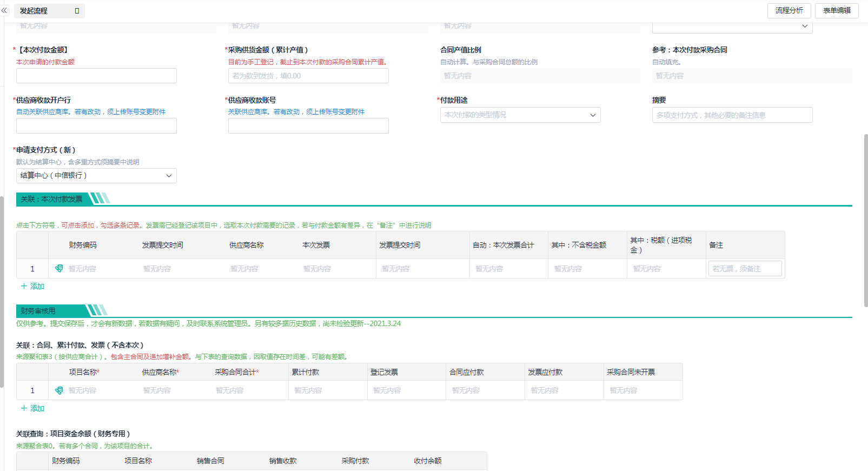Viewport: 868px width, 471px height.
Task: Click the 摘要 input field
Action: pos(732,115)
